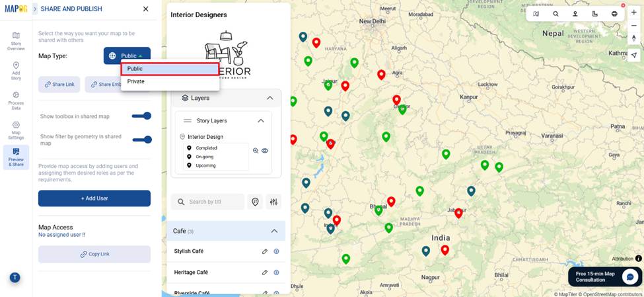Toggle Show toolbox in shared map
The width and height of the screenshot is (644, 297).
[x=141, y=116]
